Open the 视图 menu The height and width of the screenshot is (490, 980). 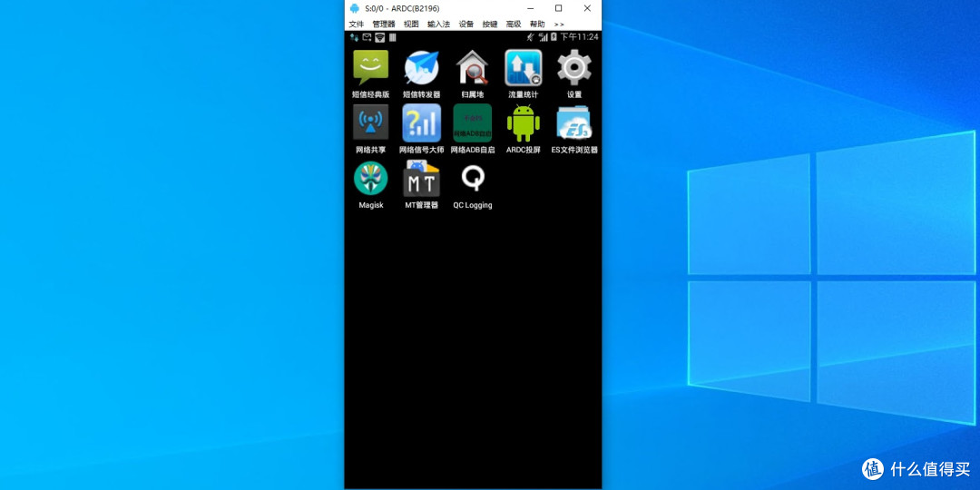click(x=411, y=24)
